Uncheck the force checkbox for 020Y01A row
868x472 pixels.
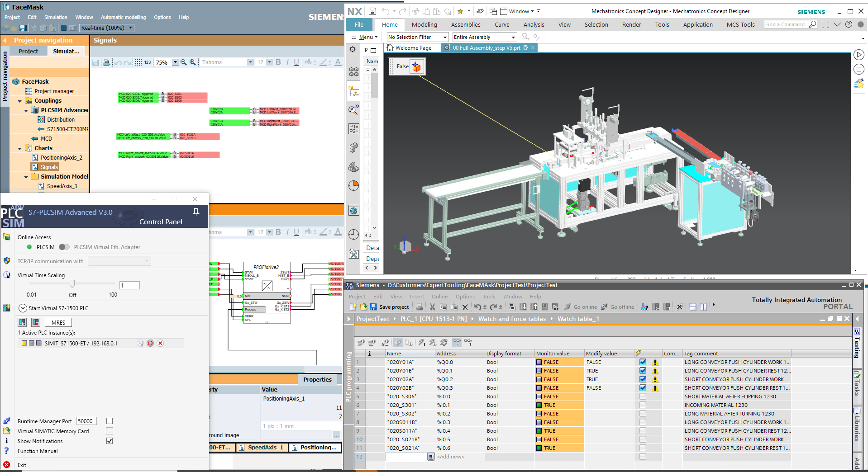point(643,362)
